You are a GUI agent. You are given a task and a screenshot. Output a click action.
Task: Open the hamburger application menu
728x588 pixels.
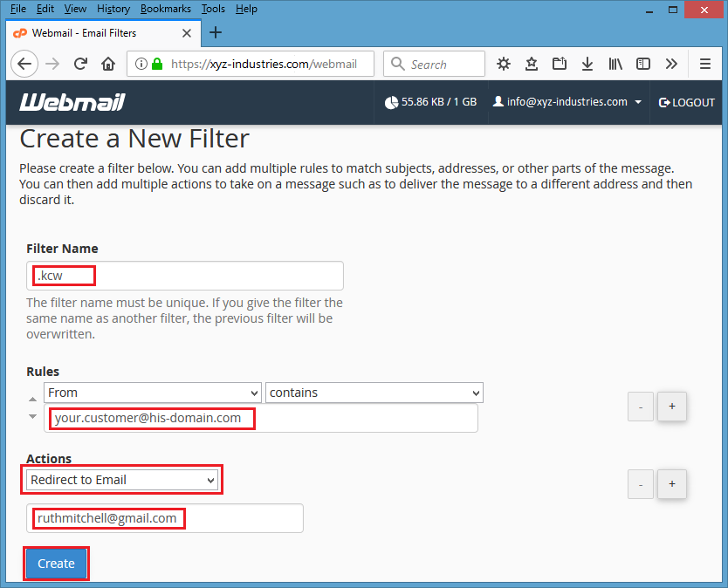(704, 64)
